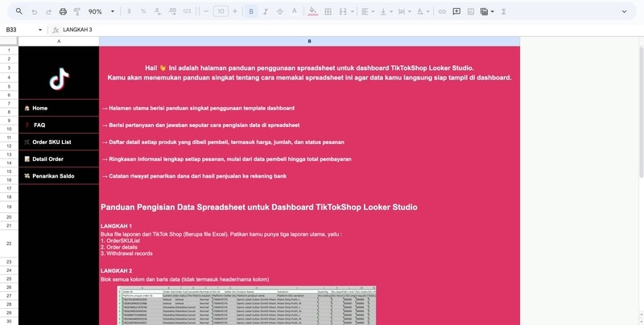Open the fill color picker
Image resolution: width=644 pixels, height=325 pixels.
click(x=314, y=12)
